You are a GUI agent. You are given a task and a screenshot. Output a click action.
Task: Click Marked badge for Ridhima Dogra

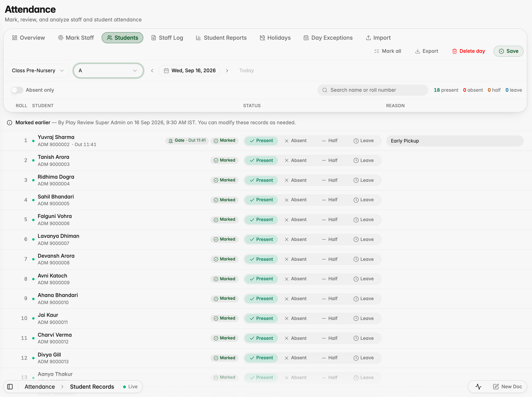coord(225,180)
